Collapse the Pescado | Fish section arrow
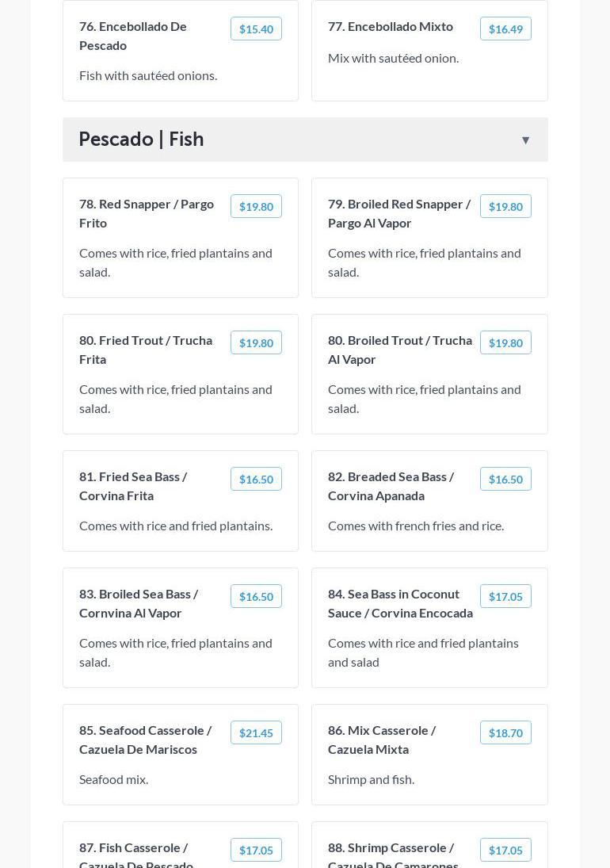 click(x=525, y=140)
